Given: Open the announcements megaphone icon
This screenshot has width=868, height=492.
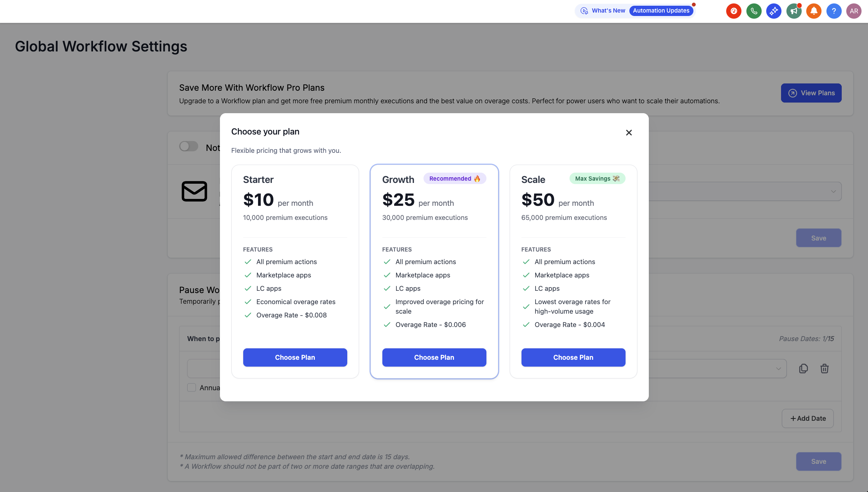Looking at the screenshot, I should coord(794,11).
